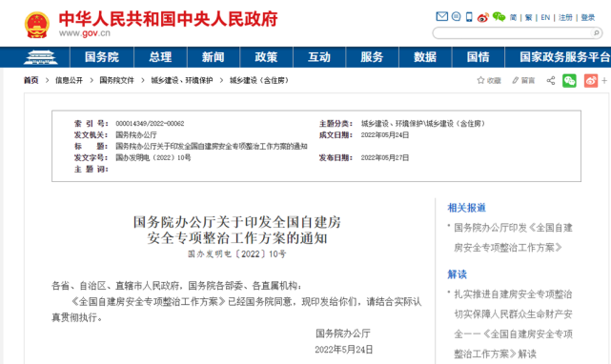Share via green WeChat button
The image size is (611, 364).
pos(569,81)
